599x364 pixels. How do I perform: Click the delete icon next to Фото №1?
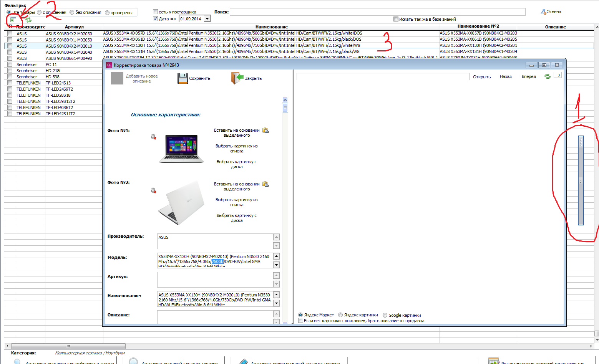coord(153,137)
